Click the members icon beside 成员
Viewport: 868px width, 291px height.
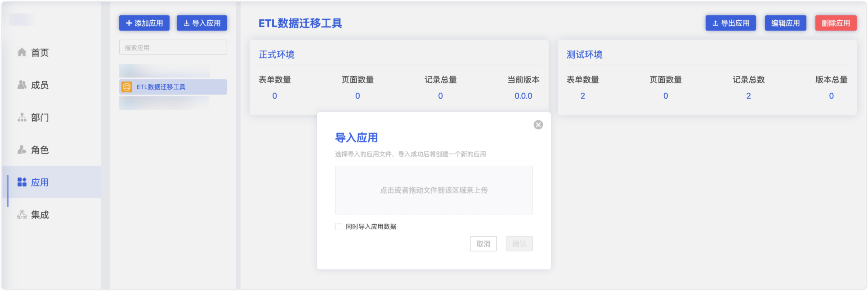22,85
